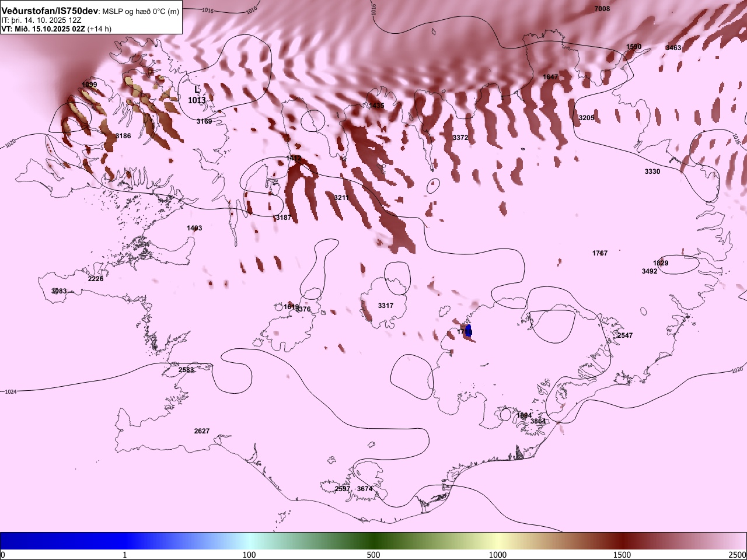747x560 pixels.
Task: Click the 1894 map value
Action: [525, 415]
